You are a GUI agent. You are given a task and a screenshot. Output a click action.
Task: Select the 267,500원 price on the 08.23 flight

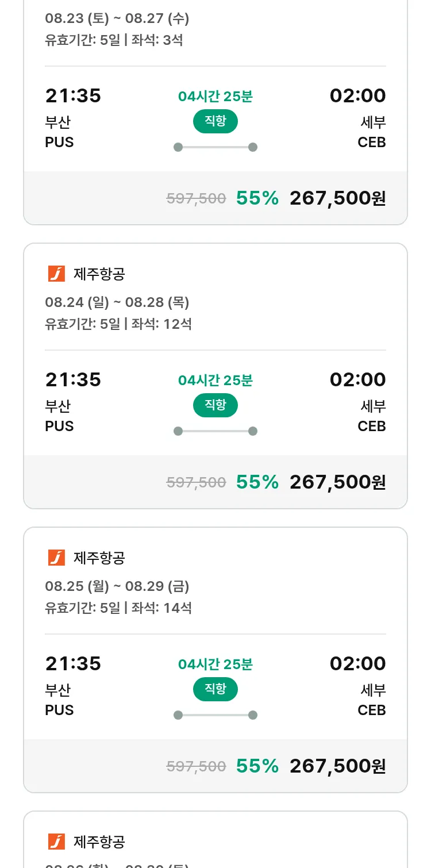pyautogui.click(x=337, y=198)
